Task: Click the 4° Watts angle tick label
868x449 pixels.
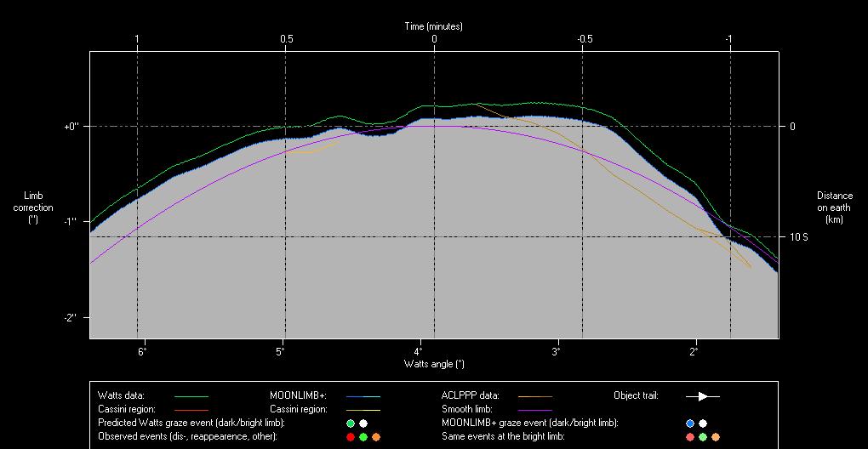Action: (x=419, y=350)
